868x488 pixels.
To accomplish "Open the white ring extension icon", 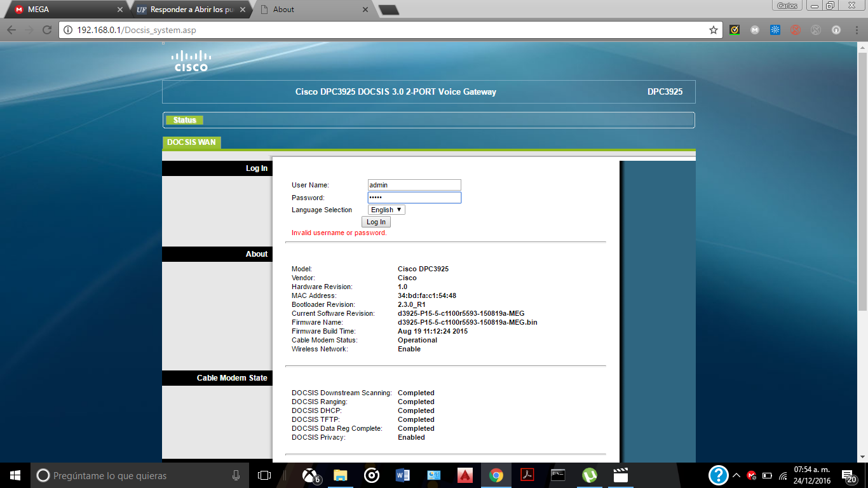I will [836, 30].
